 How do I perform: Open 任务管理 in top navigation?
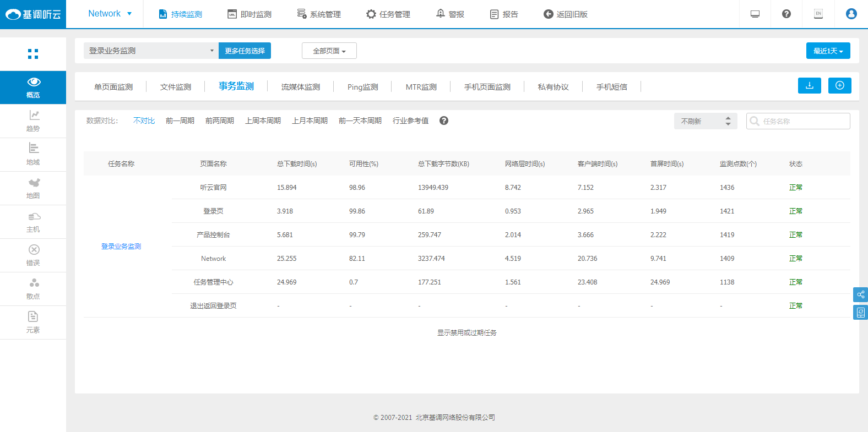click(x=388, y=14)
